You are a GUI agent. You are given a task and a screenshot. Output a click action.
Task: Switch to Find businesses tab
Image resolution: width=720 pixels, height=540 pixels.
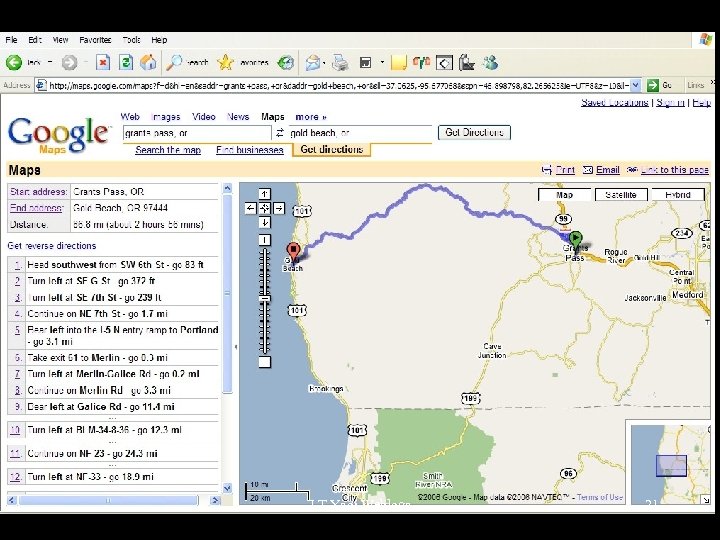250,150
